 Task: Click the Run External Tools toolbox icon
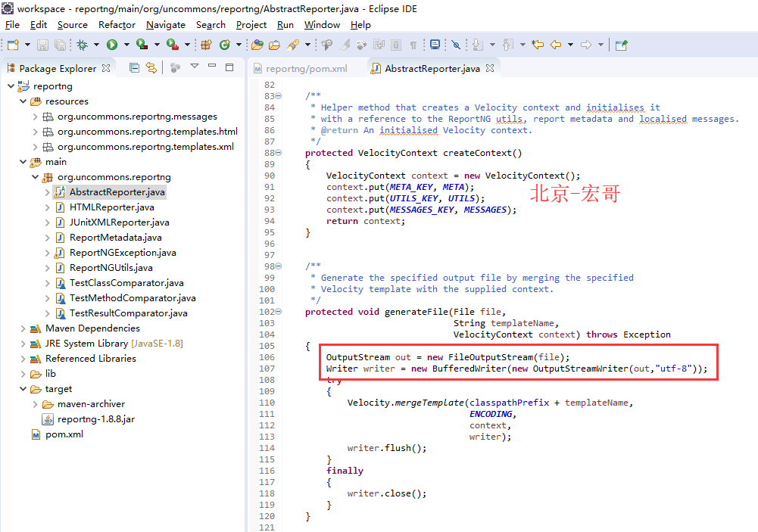172,45
